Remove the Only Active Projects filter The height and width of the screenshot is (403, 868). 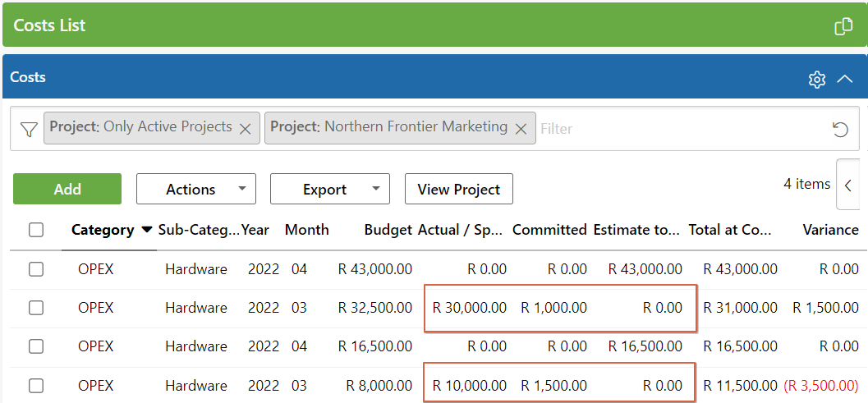[245, 128]
